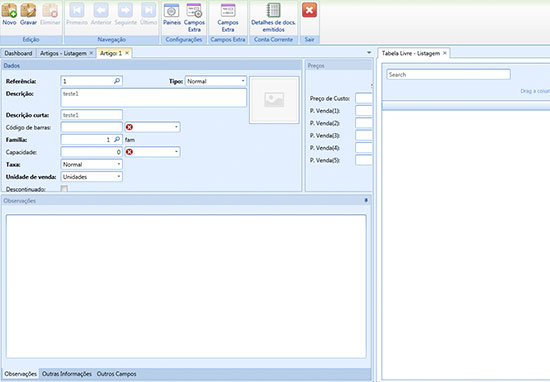Viewport: 550px width, 382px height.
Task: Create a new article with Novo icon
Action: [9, 11]
